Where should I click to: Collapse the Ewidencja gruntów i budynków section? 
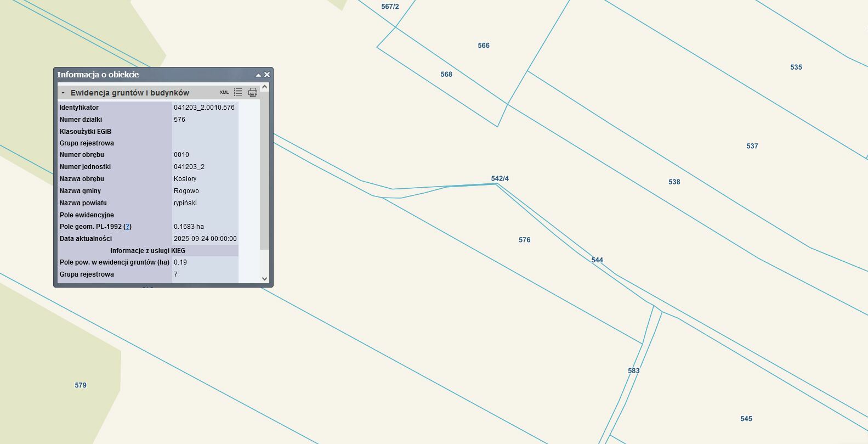click(x=63, y=93)
